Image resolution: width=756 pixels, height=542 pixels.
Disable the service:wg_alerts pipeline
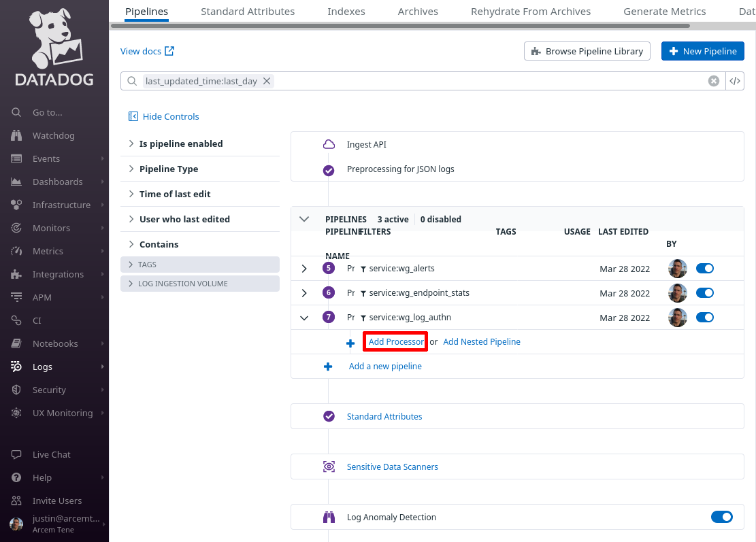coord(705,269)
